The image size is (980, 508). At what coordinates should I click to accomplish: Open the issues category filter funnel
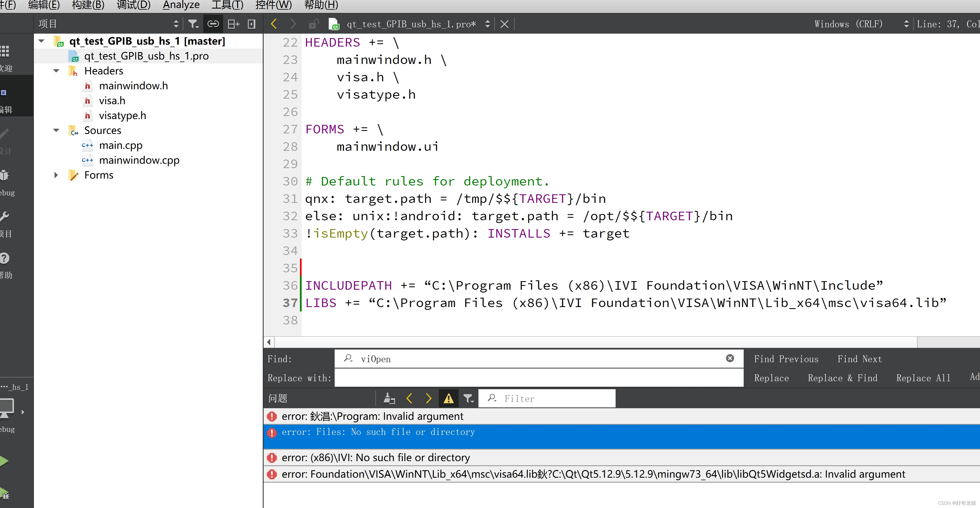(468, 398)
